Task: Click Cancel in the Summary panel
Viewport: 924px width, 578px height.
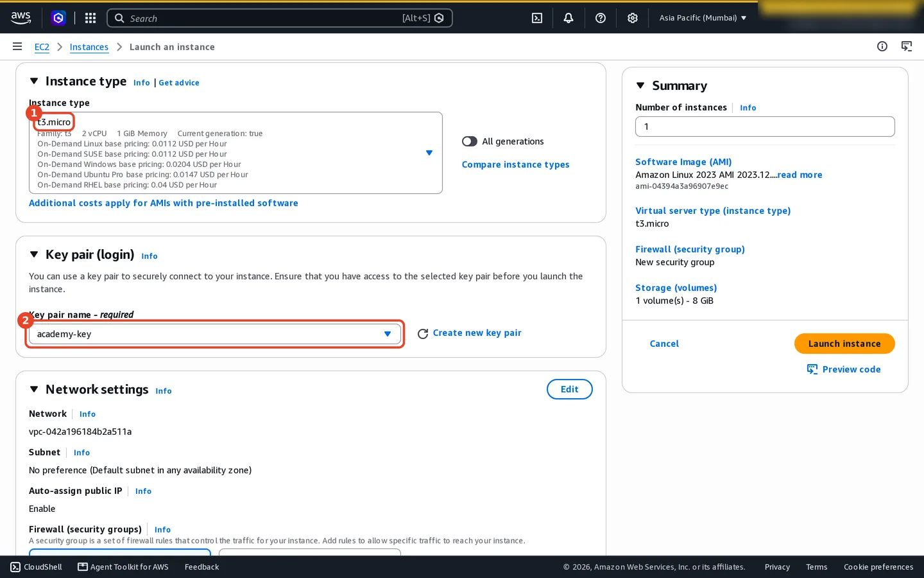Action: [664, 344]
